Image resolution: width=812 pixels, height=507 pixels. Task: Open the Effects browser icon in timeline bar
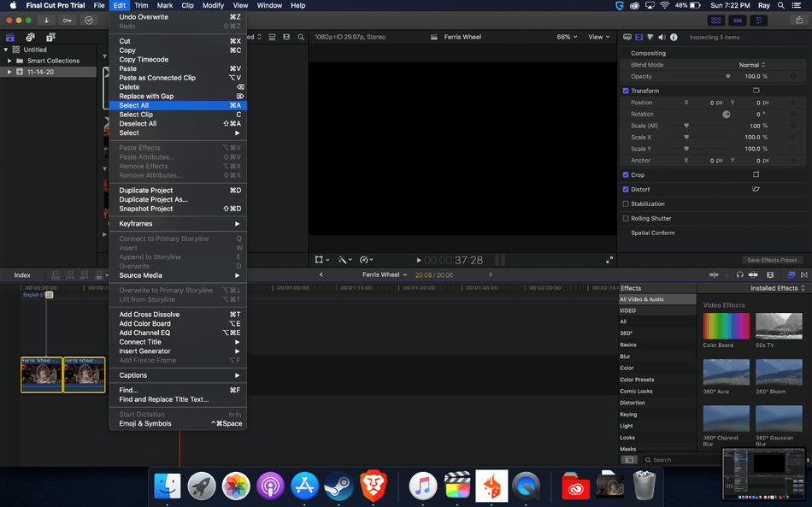[x=791, y=275]
